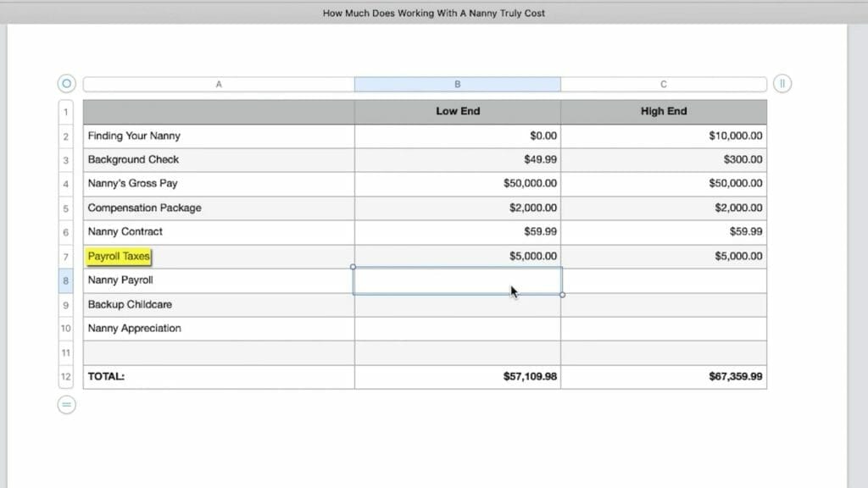868x488 pixels.
Task: Select column A header
Action: 219,85
